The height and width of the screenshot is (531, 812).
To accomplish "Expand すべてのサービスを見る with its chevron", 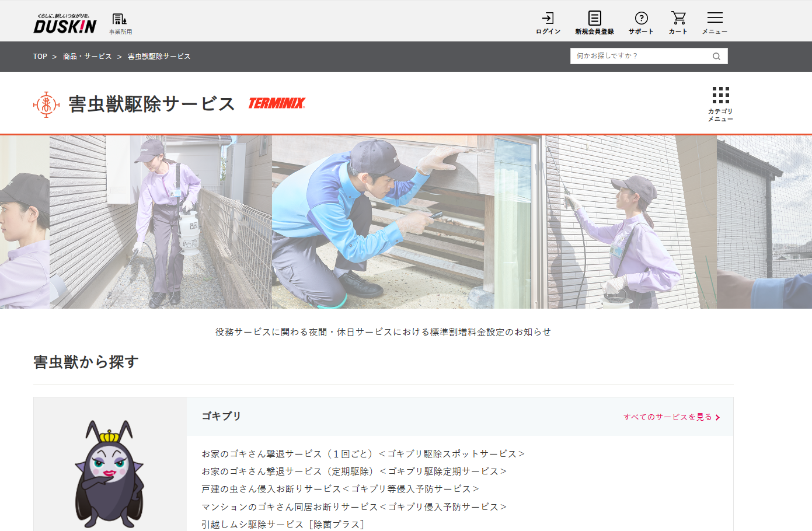I will (669, 417).
